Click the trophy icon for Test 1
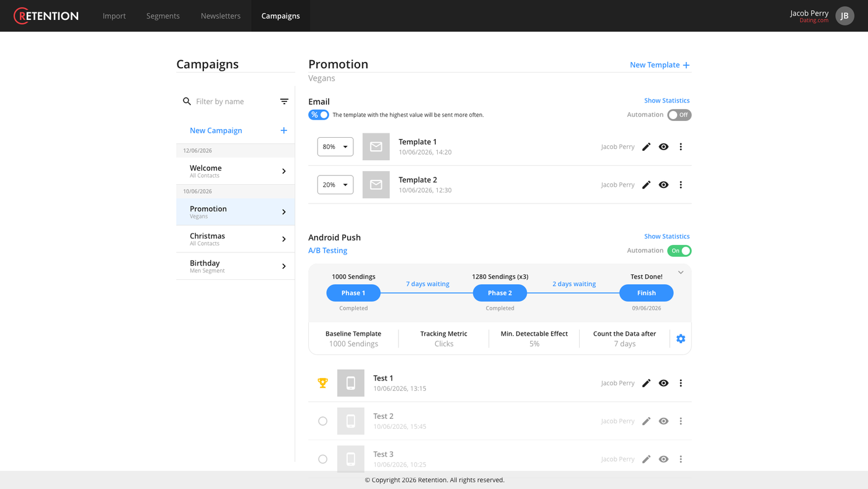 click(x=322, y=384)
